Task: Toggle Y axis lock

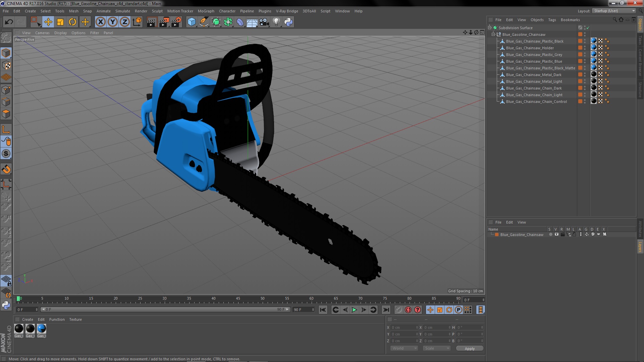Action: point(113,22)
